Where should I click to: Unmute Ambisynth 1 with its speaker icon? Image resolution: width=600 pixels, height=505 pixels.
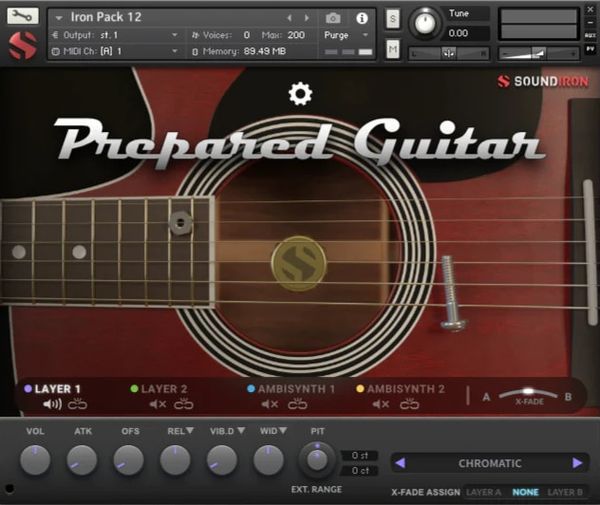[x=270, y=404]
